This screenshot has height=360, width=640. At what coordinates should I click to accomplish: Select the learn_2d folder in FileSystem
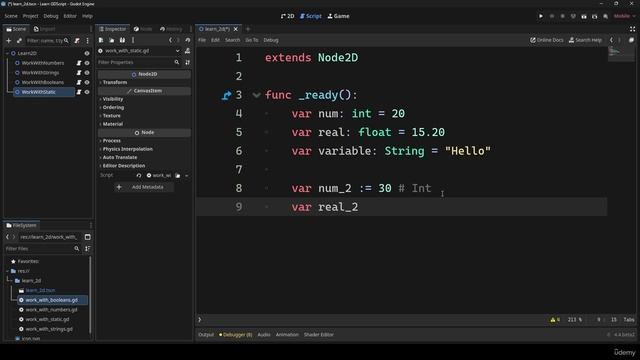(31, 281)
